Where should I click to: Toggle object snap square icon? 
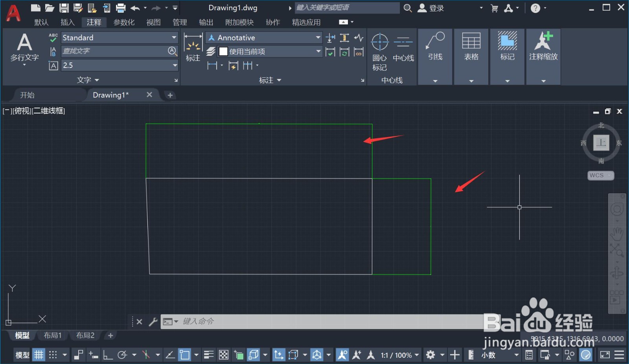tap(184, 355)
